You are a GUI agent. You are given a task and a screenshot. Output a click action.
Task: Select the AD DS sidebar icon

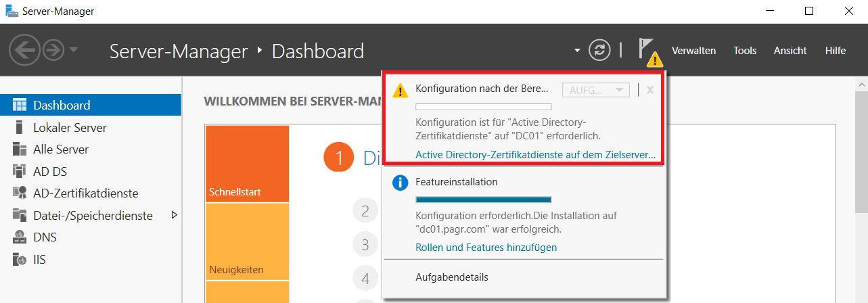pyautogui.click(x=20, y=171)
